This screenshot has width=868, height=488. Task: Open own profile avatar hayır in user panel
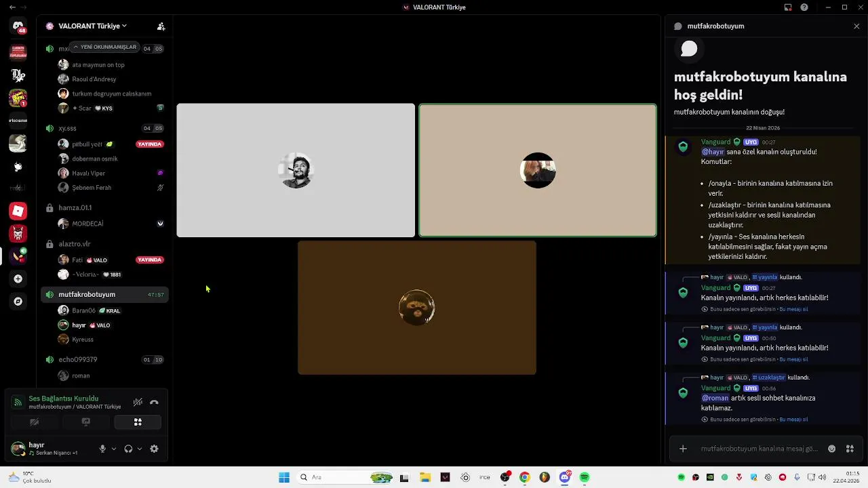[x=18, y=449]
